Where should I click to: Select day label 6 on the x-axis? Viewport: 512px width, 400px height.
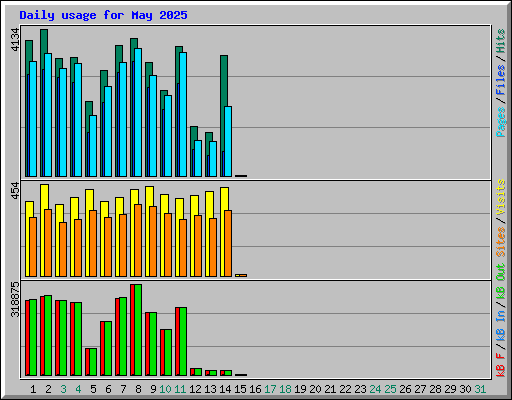tap(108, 389)
